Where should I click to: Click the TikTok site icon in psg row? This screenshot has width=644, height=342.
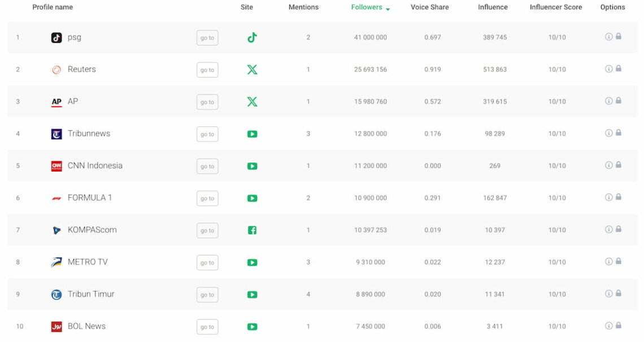(x=252, y=37)
